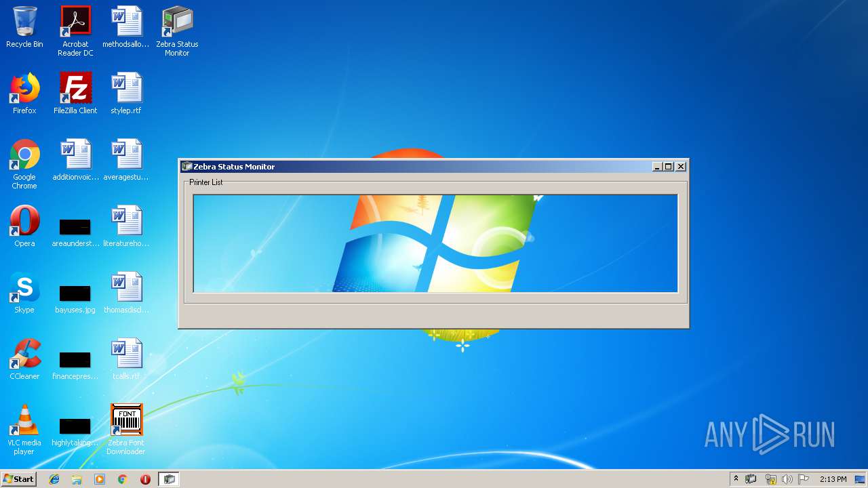Open Opera from the taskbar
Image resolution: width=868 pixels, height=488 pixels.
[145, 479]
